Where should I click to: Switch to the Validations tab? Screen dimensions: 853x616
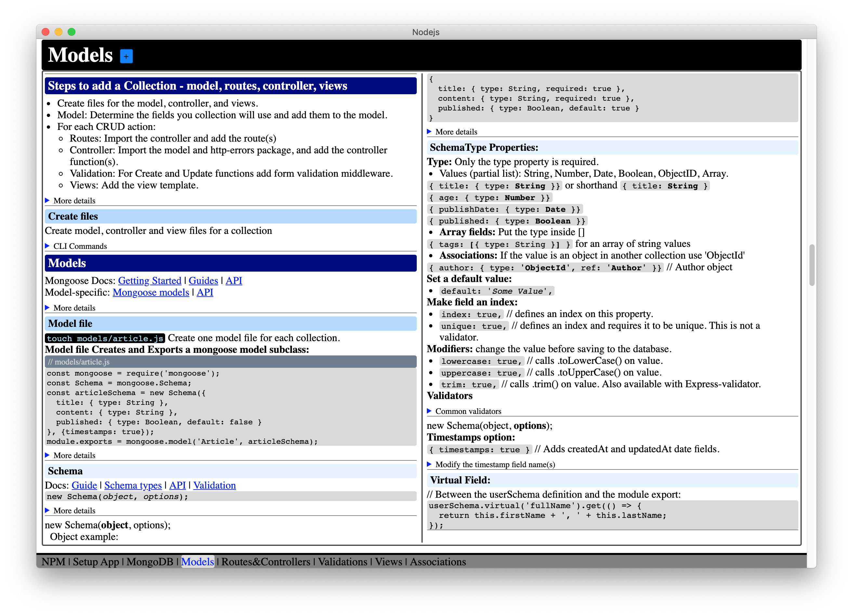click(x=343, y=562)
